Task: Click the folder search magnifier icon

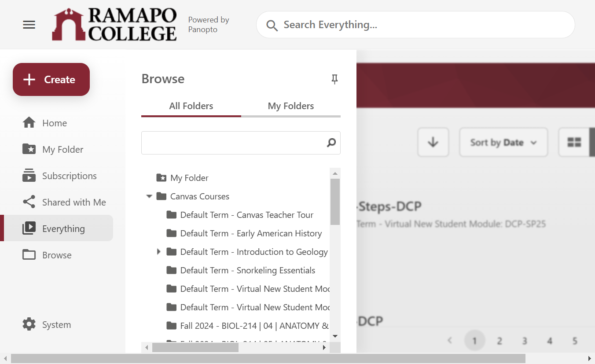Action: (x=331, y=143)
